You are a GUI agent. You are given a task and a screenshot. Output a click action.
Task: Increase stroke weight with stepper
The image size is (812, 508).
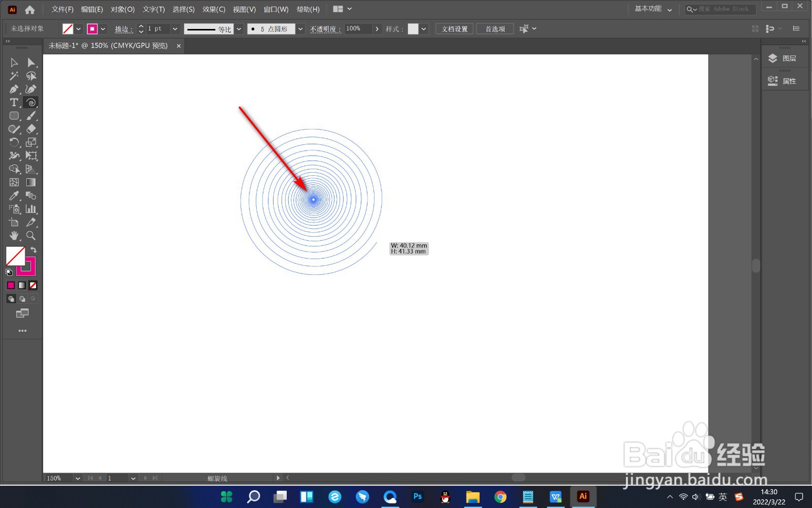[x=142, y=26]
